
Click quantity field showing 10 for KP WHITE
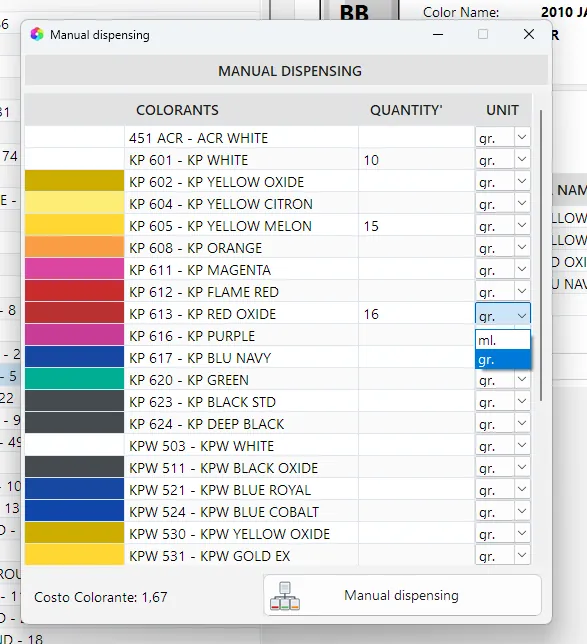pos(417,159)
